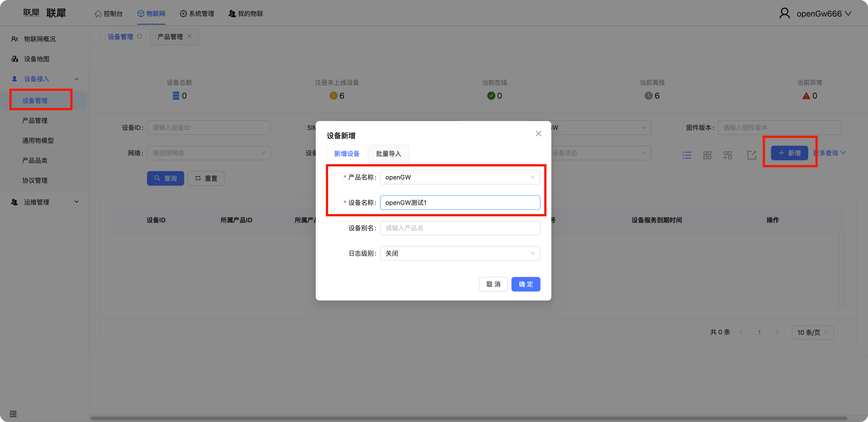
Task: Switch to grid card view icon
Action: (707, 155)
